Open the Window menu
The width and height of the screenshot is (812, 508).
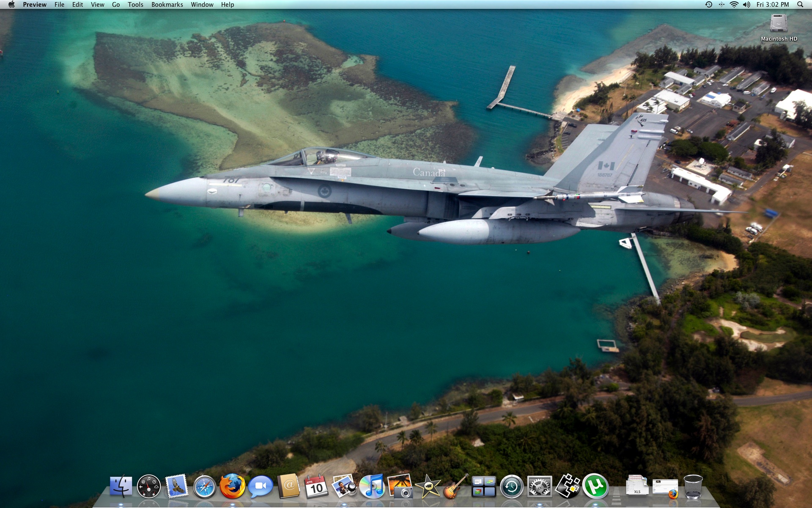(202, 5)
